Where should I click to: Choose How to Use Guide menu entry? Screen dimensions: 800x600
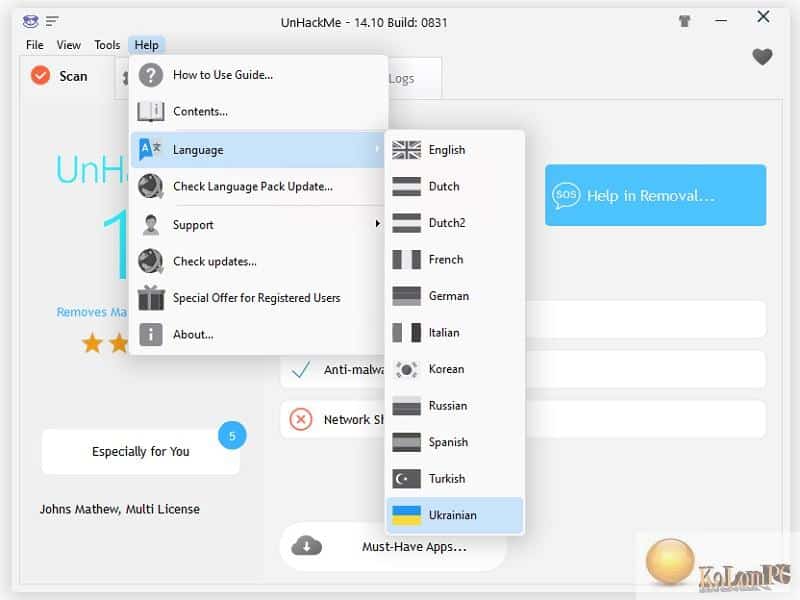tap(259, 75)
